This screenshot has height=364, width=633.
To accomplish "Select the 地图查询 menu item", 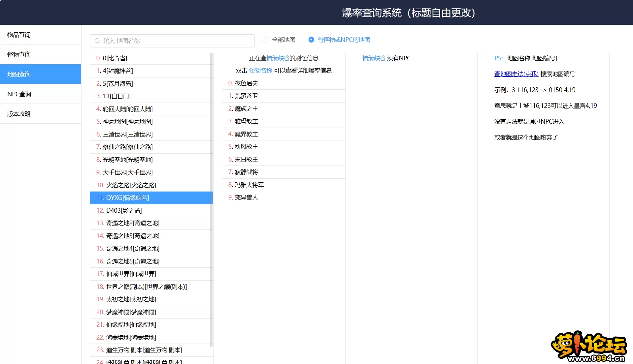I will [x=41, y=74].
